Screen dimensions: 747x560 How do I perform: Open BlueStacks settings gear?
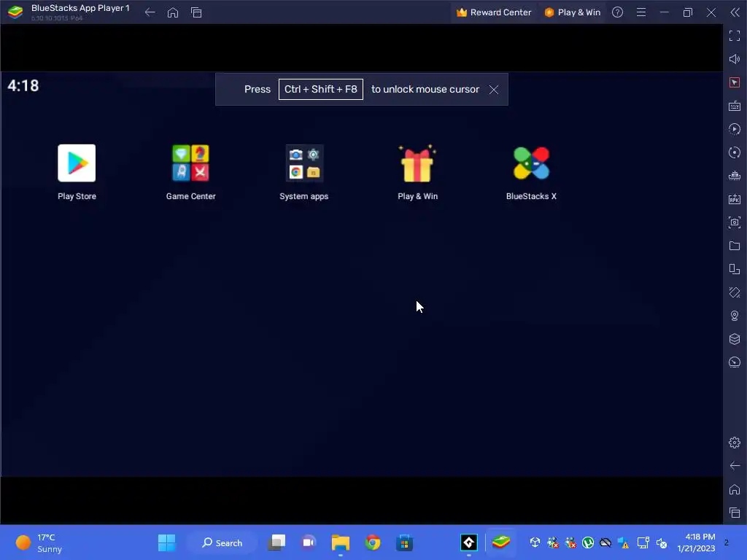point(735,443)
